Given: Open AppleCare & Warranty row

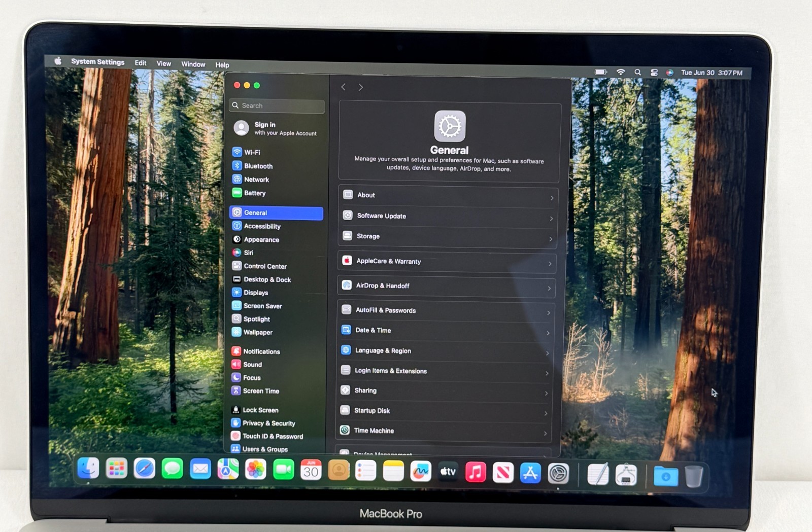Looking at the screenshot, I should (447, 262).
